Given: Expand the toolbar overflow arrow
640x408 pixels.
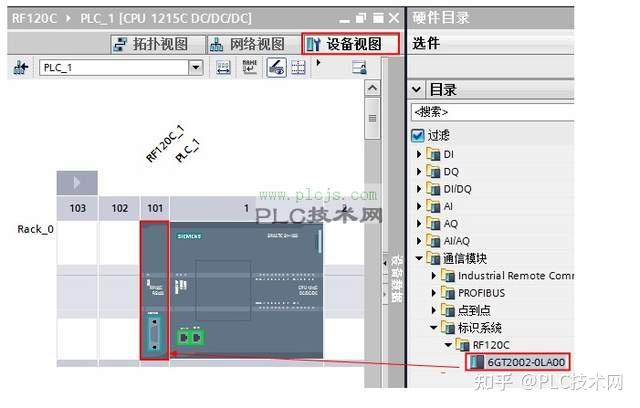Looking at the screenshot, I should click(319, 63).
